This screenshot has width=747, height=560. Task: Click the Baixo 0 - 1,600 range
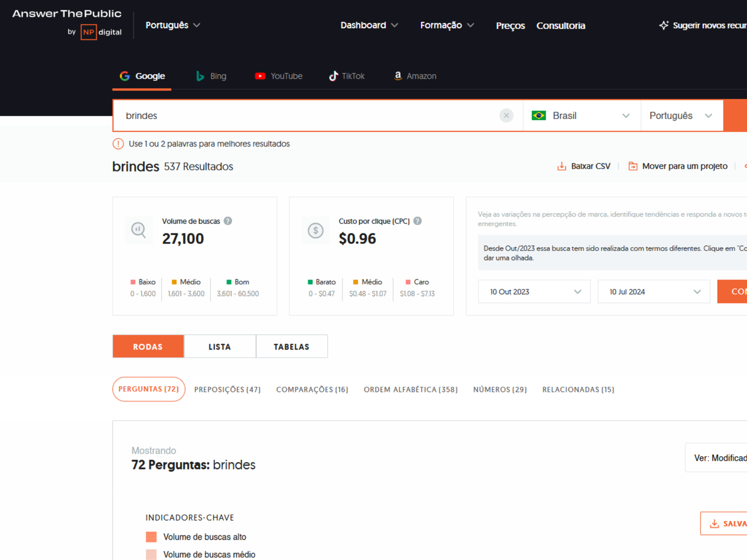(143, 288)
